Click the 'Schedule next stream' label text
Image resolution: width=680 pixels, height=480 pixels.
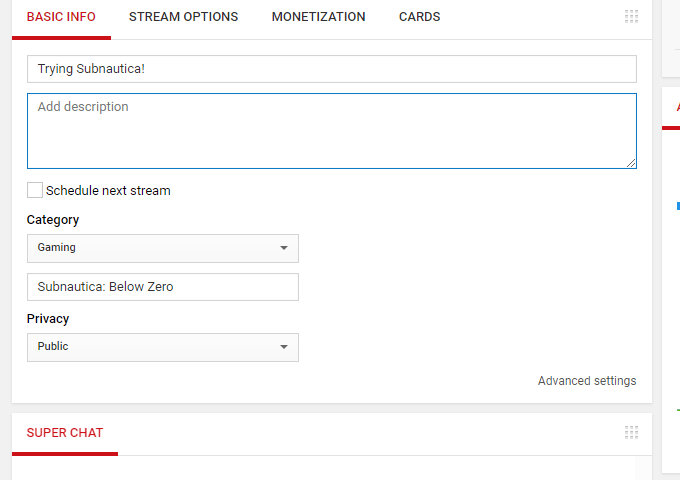click(108, 190)
